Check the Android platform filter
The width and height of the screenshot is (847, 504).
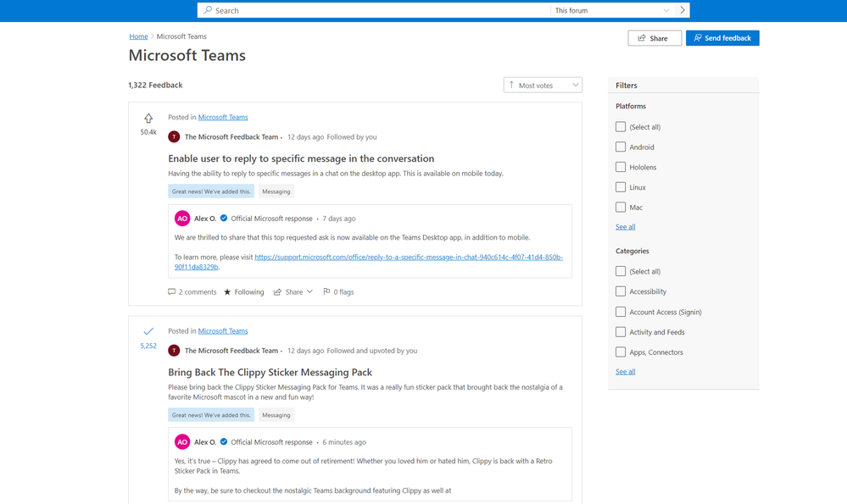click(x=621, y=147)
